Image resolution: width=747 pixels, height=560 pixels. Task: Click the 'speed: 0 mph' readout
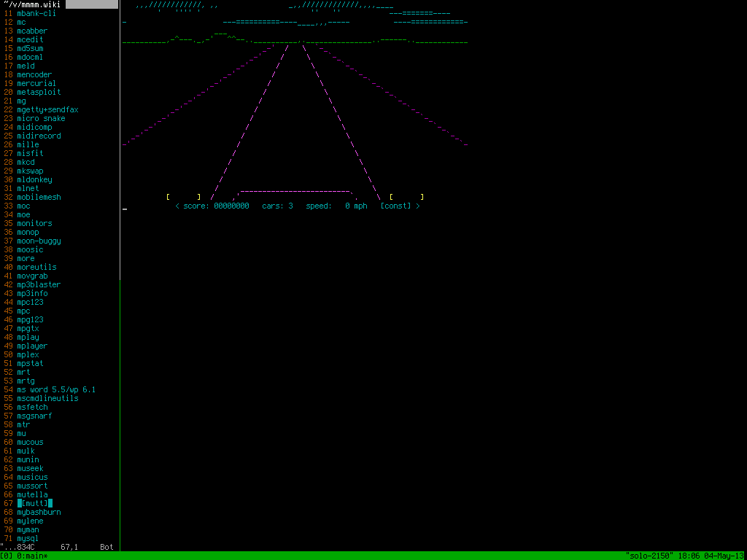(x=336, y=206)
